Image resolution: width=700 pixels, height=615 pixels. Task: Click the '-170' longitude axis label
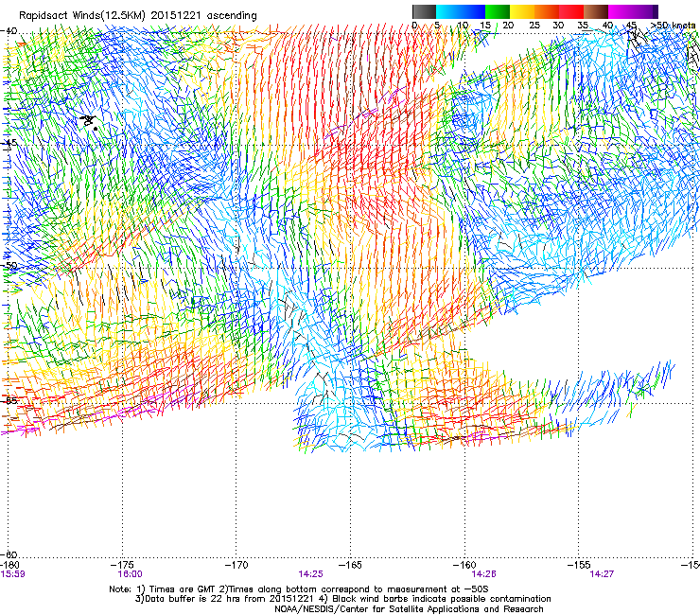tap(236, 565)
